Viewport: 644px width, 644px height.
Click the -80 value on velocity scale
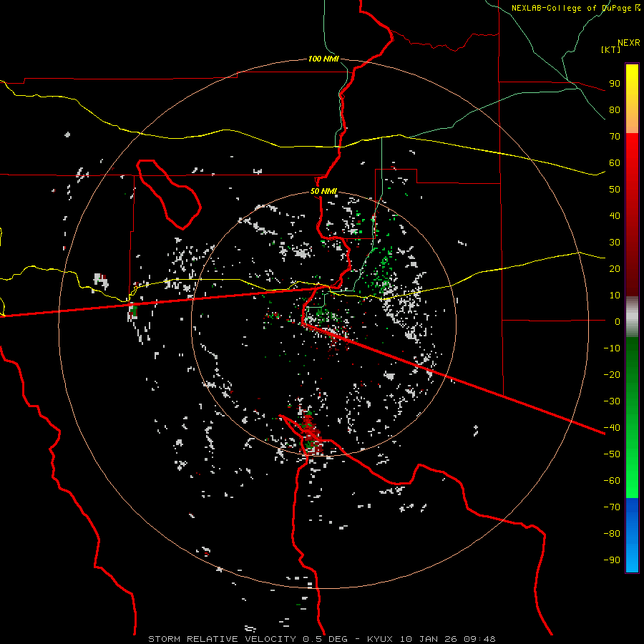pos(612,534)
